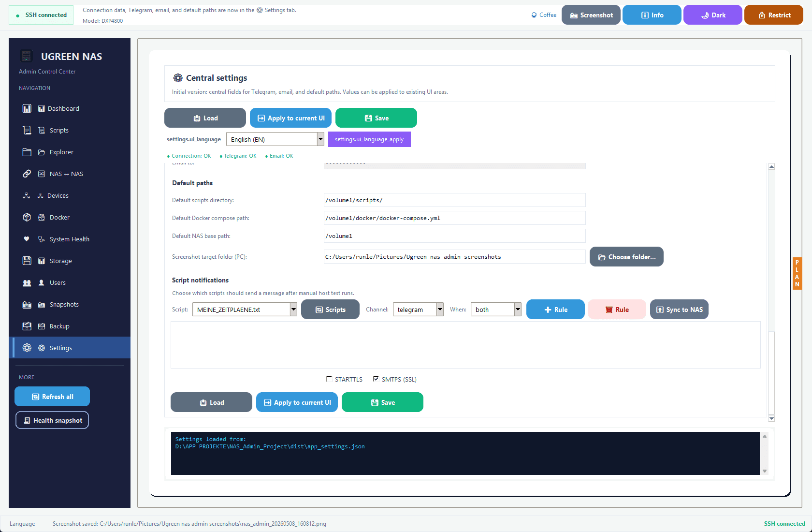
Task: Click the Users people icon in sidebar
Action: 27,283
